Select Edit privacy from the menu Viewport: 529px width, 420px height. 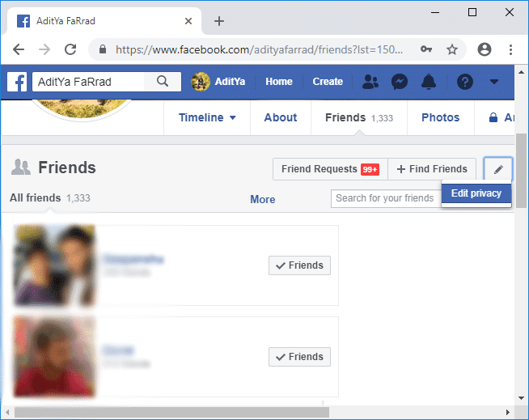click(476, 193)
